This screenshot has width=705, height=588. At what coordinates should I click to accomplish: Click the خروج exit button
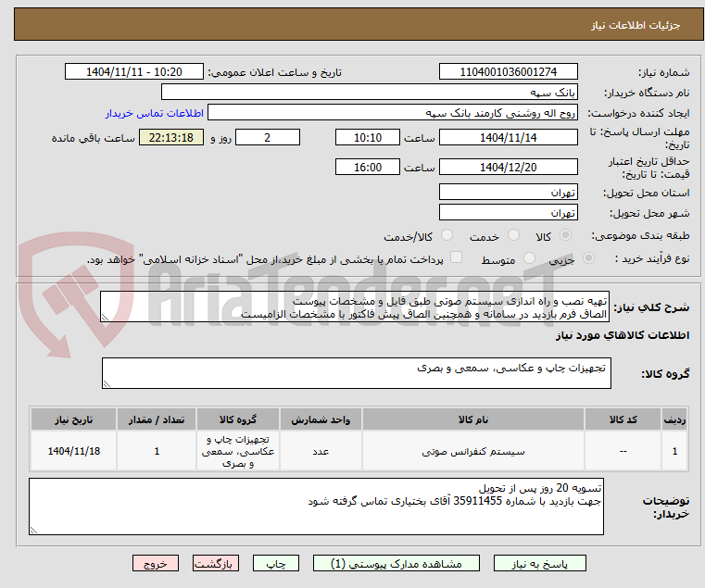(156, 563)
